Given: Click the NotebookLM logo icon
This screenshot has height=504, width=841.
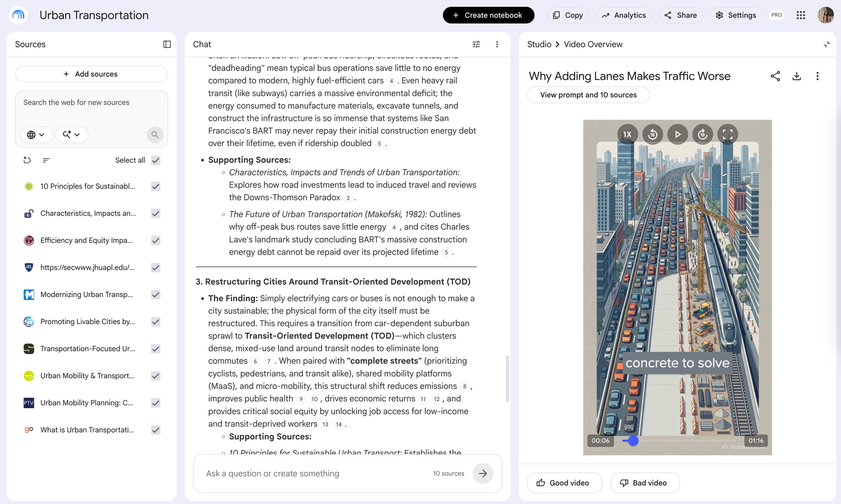Looking at the screenshot, I should point(18,15).
